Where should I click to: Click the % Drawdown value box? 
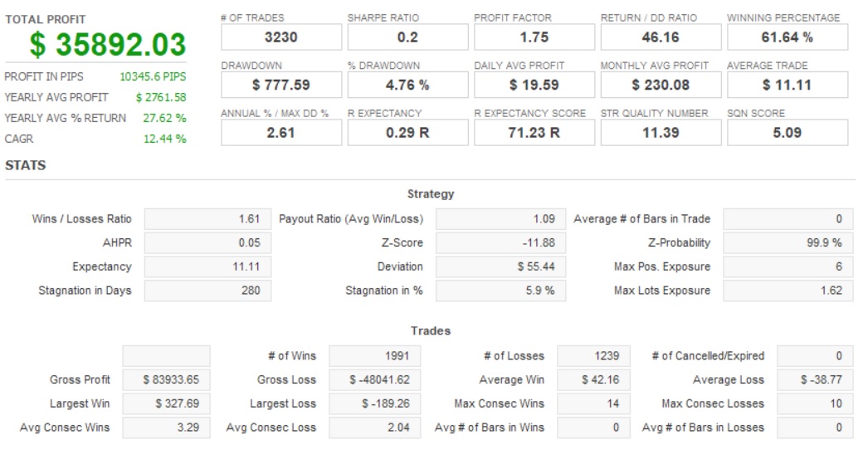(407, 85)
